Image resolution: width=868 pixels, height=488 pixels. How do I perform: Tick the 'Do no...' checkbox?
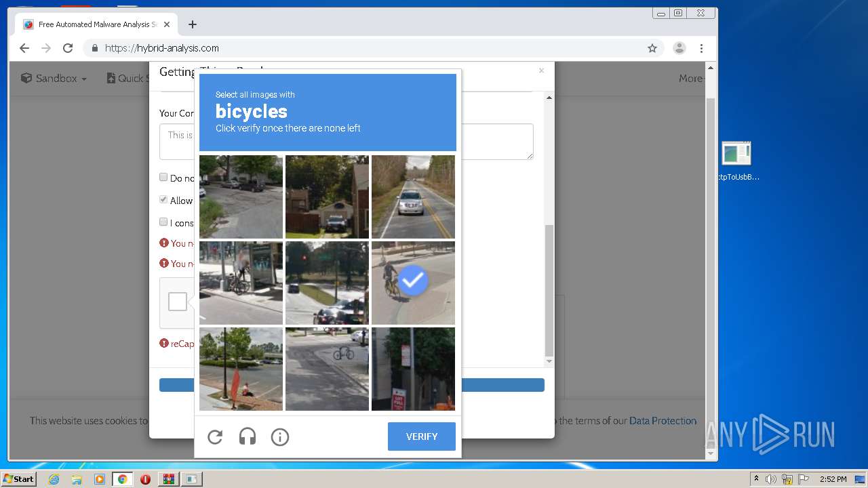[163, 177]
